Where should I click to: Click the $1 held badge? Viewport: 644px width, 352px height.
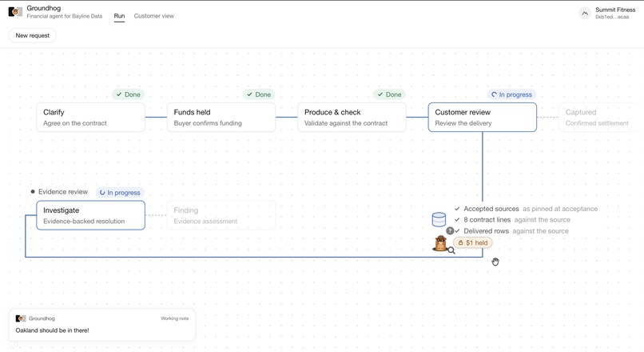coord(473,242)
